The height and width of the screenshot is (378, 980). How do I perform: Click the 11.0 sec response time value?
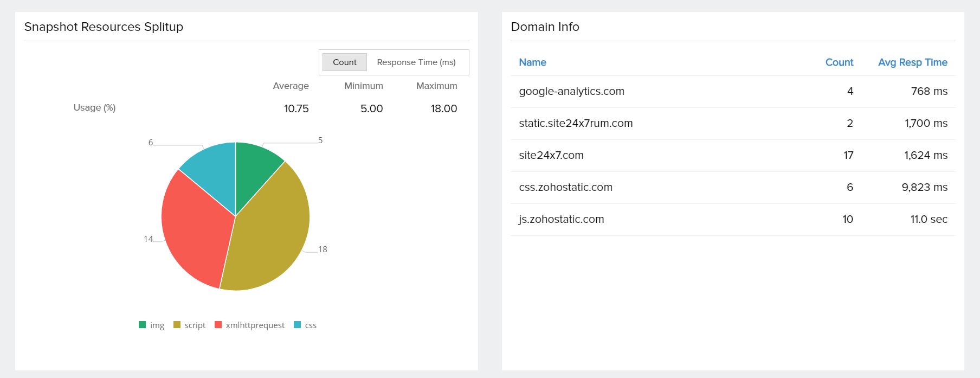[929, 220]
